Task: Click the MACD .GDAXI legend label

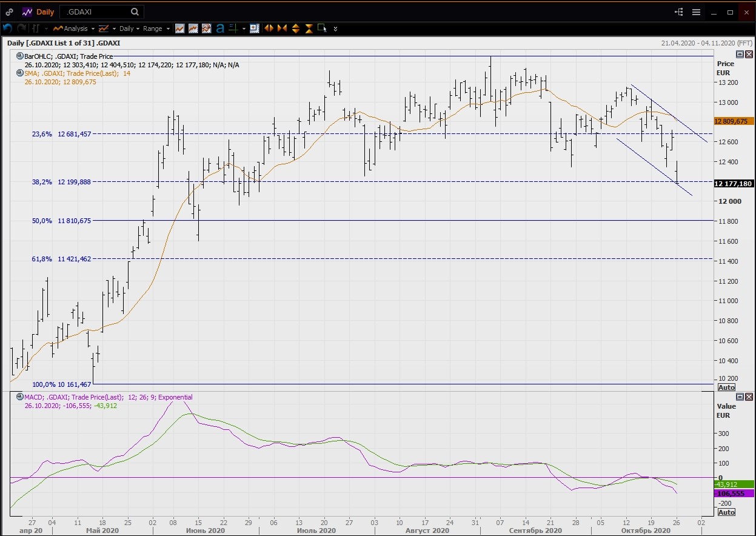Action: 109,397
